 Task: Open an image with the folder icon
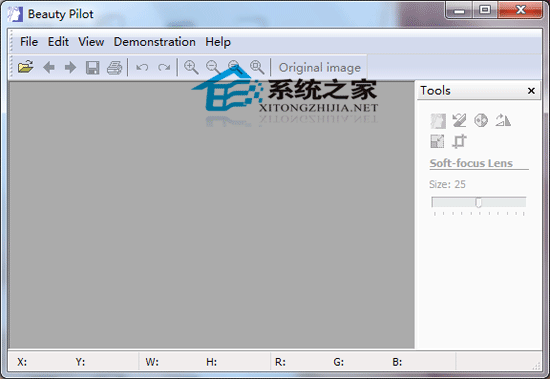pyautogui.click(x=26, y=67)
